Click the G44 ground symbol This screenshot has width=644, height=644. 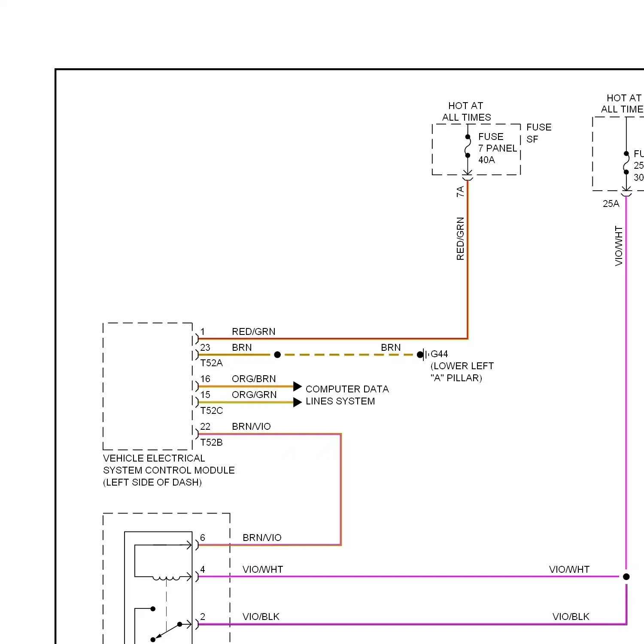click(423, 355)
